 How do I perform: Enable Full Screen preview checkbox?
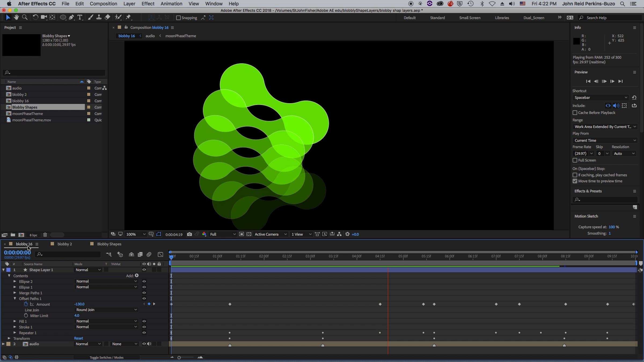[575, 160]
